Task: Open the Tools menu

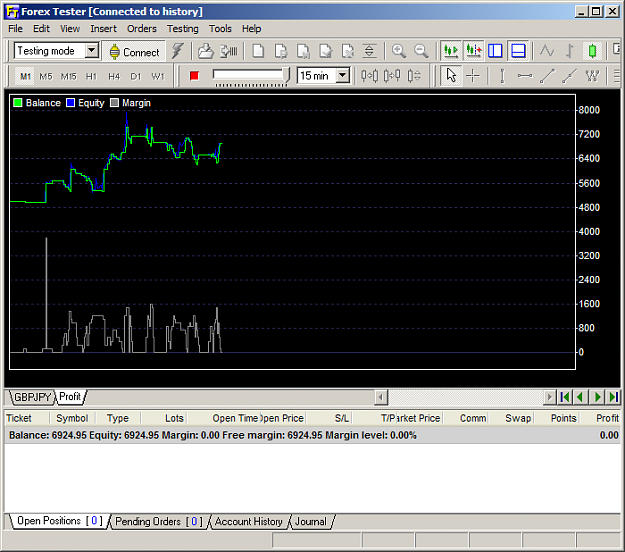Action: (x=220, y=29)
